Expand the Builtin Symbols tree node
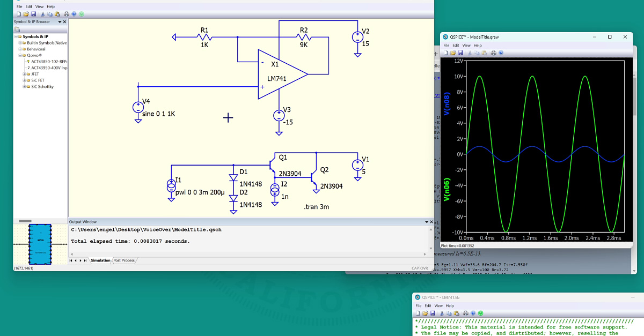 point(20,43)
